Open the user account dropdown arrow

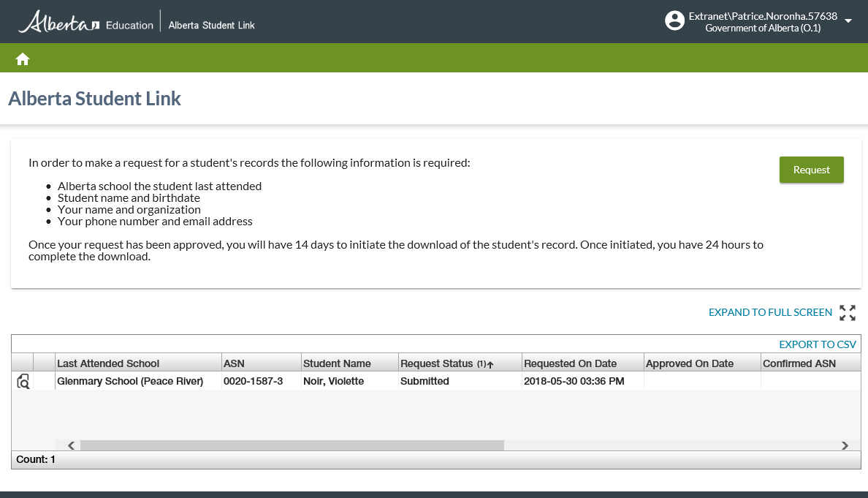coord(848,21)
